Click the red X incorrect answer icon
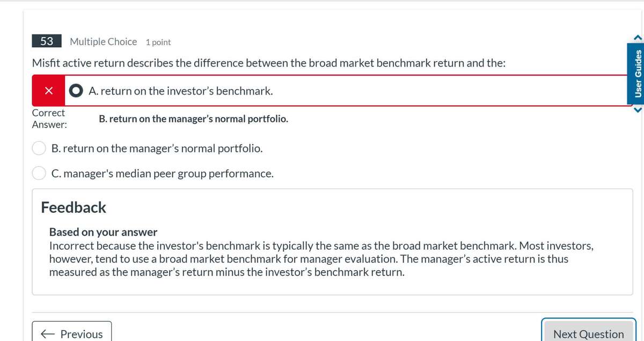The height and width of the screenshot is (341, 644). click(48, 91)
